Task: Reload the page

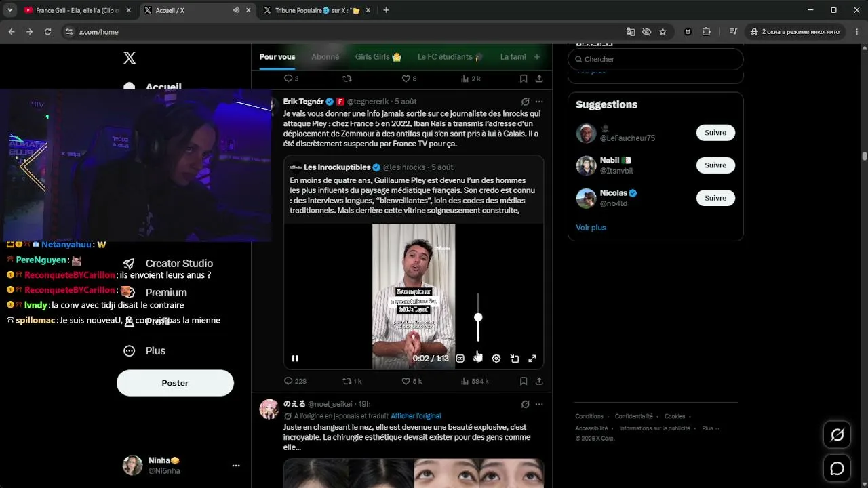Action: point(47,32)
